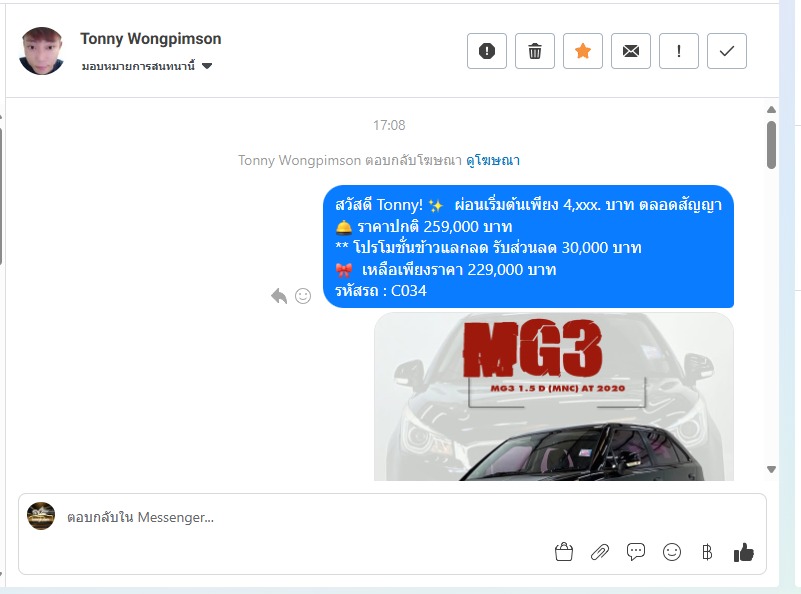Send a thumbs-up like
Image resolution: width=801 pixels, height=594 pixels.
point(744,552)
